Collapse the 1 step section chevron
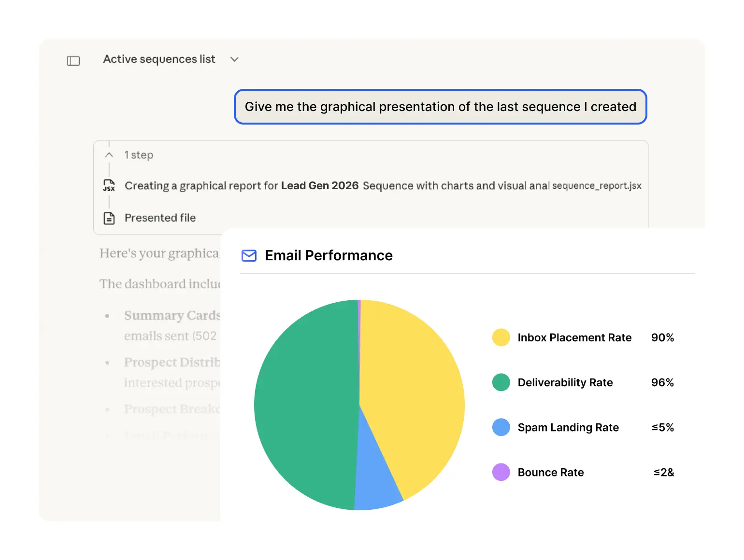 (109, 155)
